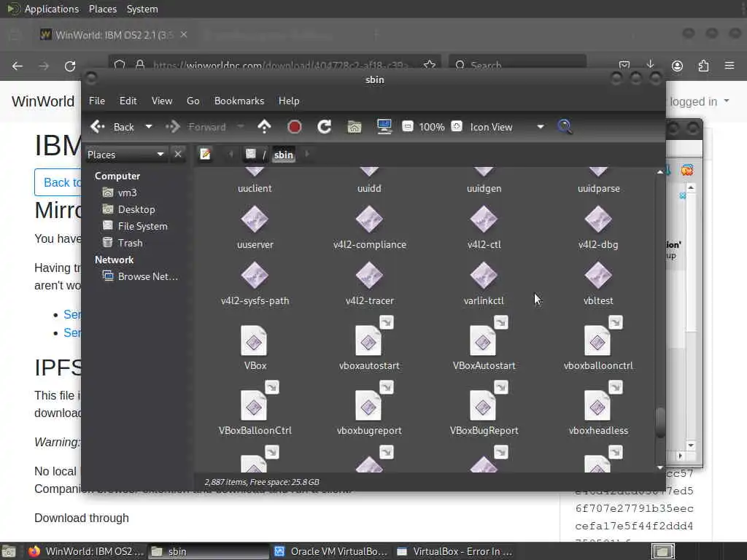Open the Icon View mode dropdown

(506, 127)
